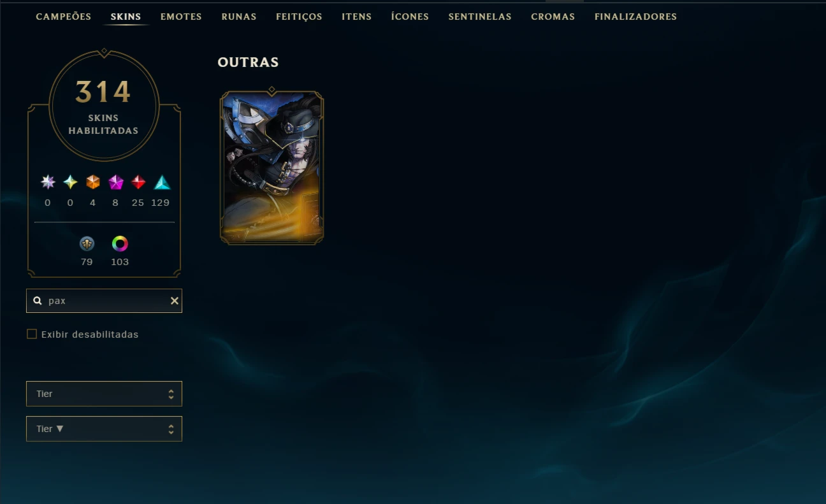Click the light blue Ultimate tier gem icon
Viewport: 826px width, 504px height.
click(70, 182)
